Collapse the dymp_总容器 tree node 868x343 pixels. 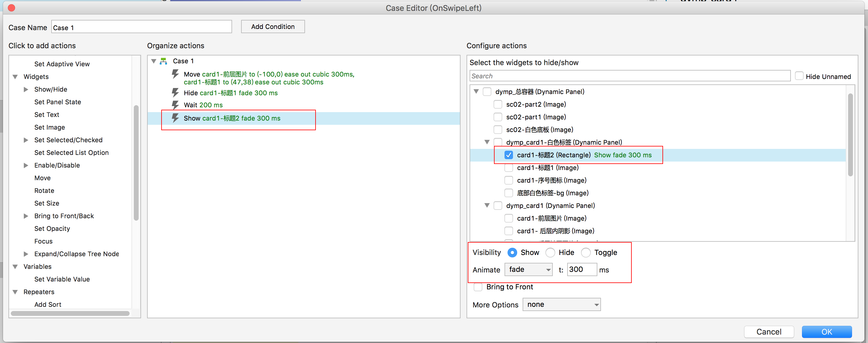click(476, 92)
